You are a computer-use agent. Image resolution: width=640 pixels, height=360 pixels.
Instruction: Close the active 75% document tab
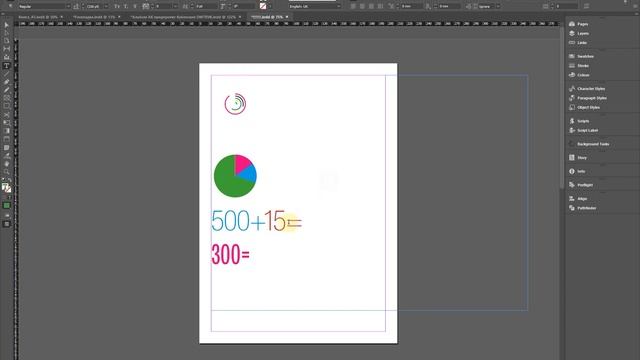287,17
